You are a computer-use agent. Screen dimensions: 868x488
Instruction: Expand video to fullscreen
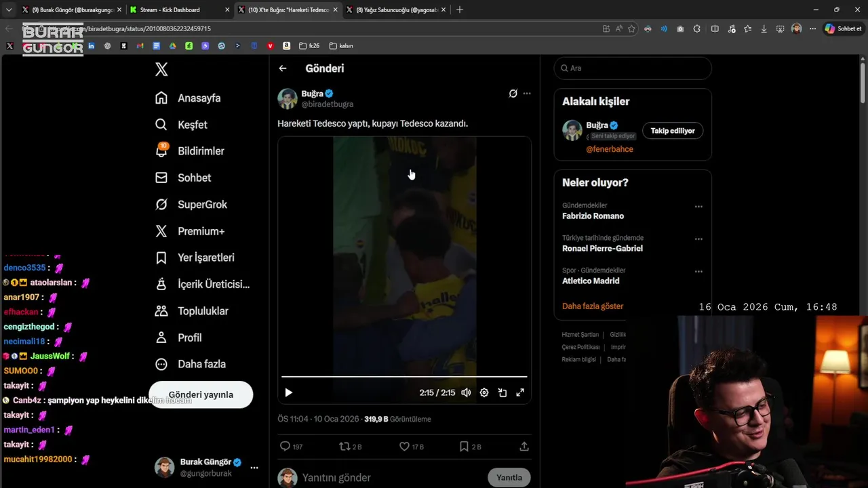520,392
